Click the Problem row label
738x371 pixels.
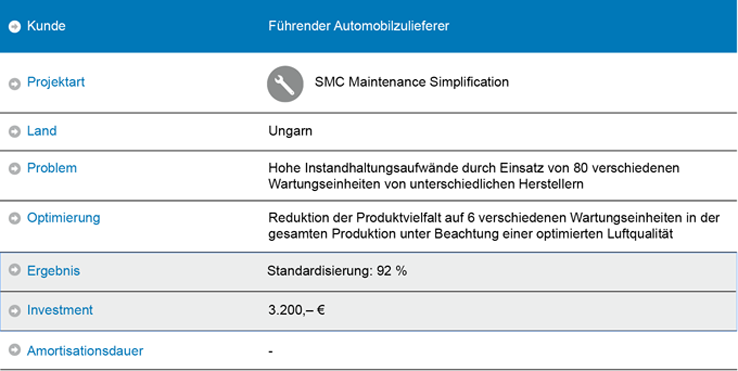[x=52, y=168]
